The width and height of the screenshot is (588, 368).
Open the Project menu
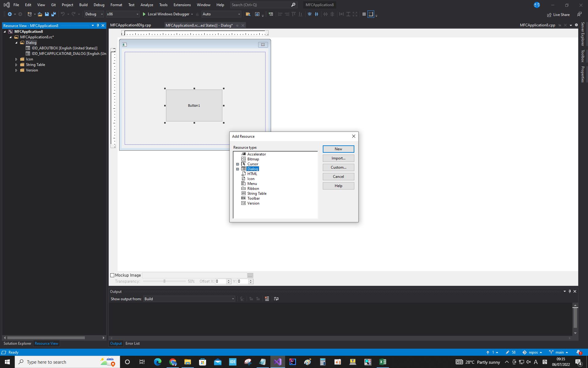[x=67, y=5]
